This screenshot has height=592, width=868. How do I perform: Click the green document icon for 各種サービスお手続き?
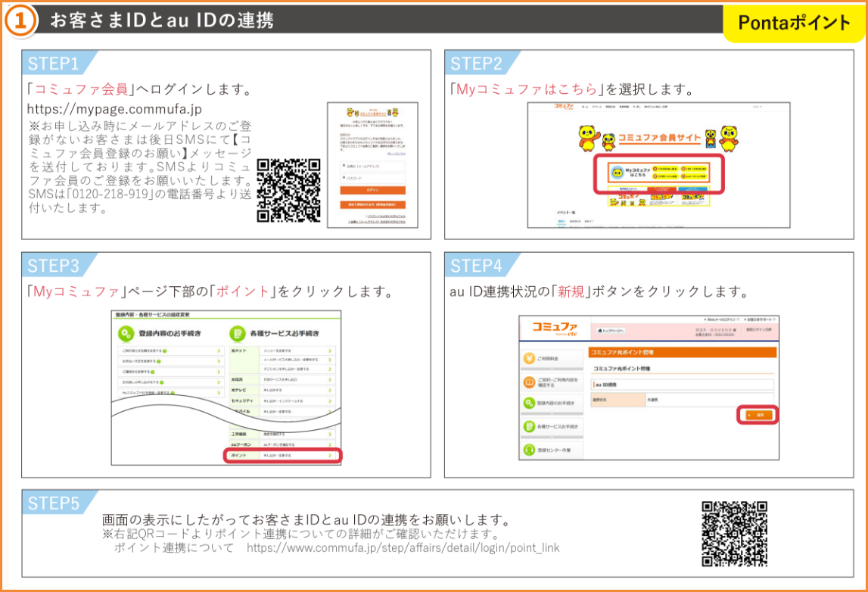pyautogui.click(x=238, y=333)
